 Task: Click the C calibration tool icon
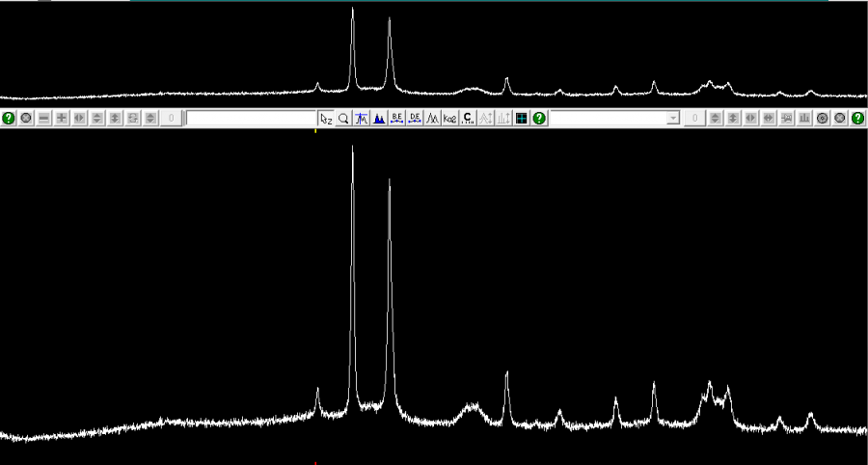coord(468,118)
